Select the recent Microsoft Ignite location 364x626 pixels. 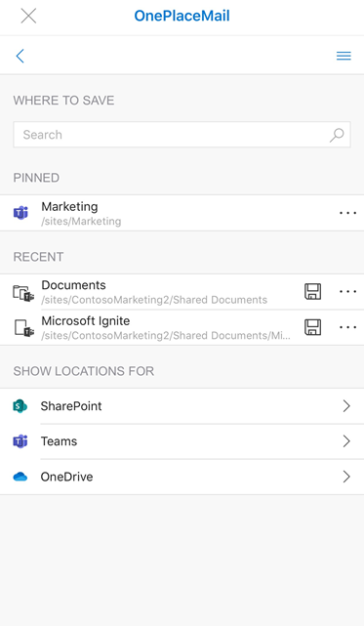click(x=182, y=327)
